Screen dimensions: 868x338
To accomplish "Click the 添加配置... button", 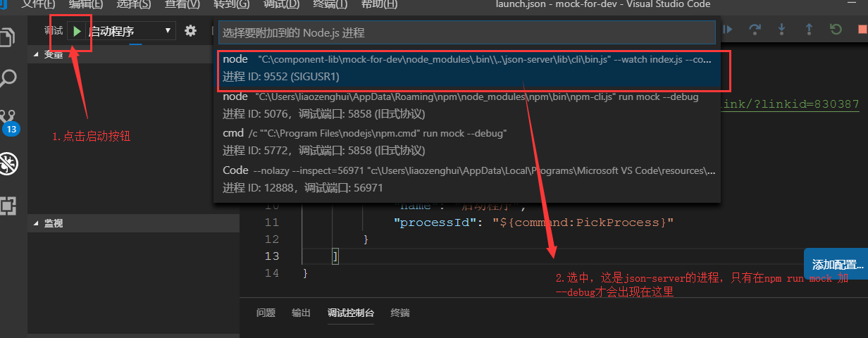I will coord(836,265).
